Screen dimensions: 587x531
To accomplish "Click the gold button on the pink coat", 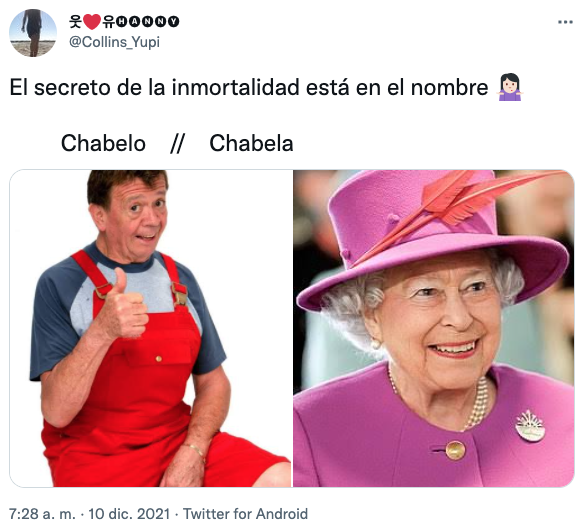I will point(455,450).
